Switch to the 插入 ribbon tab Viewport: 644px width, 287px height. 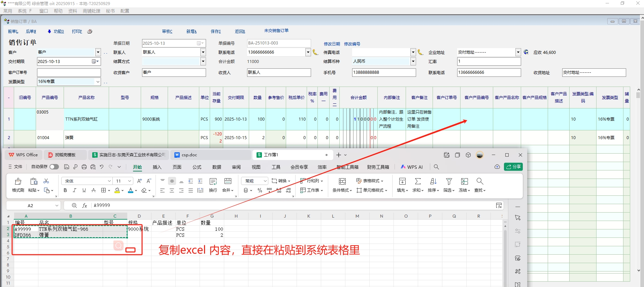coord(157,167)
